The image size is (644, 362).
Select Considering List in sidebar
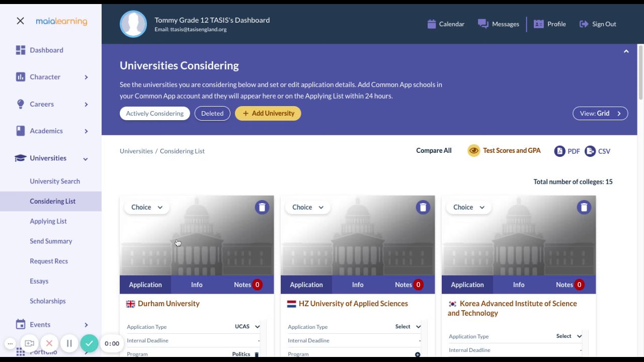pyautogui.click(x=53, y=201)
